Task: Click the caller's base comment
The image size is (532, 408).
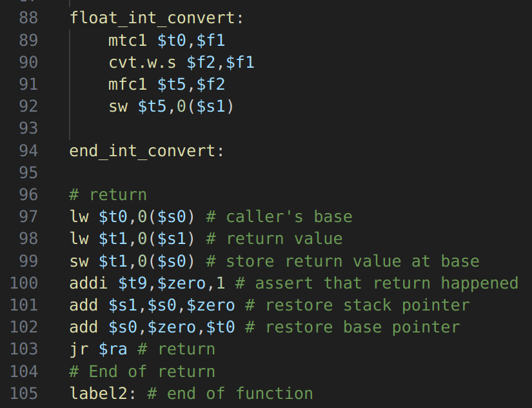Action: (280, 217)
